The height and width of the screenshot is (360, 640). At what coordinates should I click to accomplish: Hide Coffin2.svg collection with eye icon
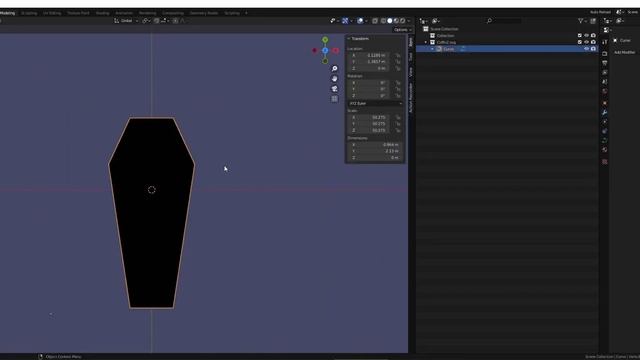click(x=587, y=42)
